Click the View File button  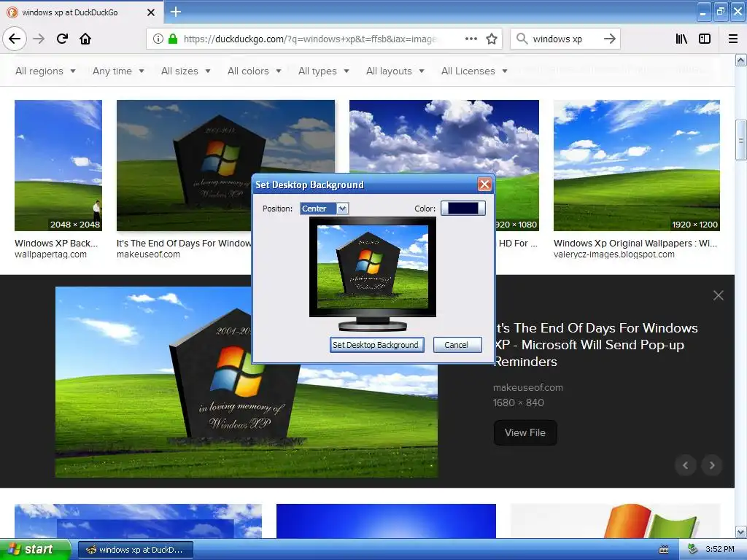pyautogui.click(x=525, y=432)
